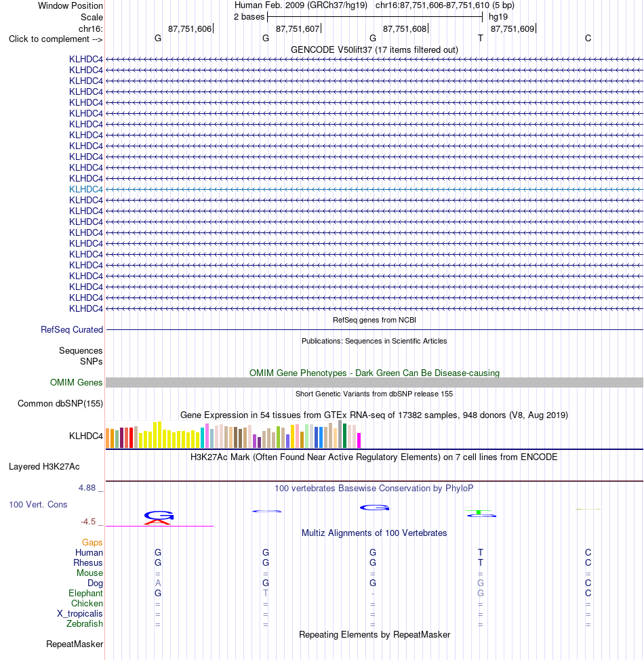Open the GENCODE V50lift37 track title
The width and height of the screenshot is (644, 660).
[374, 49]
